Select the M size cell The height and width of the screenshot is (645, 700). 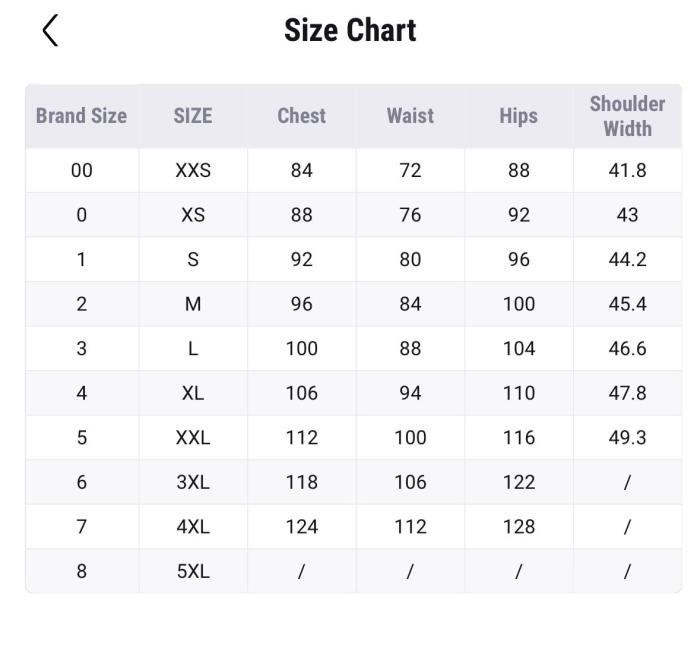pyautogui.click(x=193, y=304)
